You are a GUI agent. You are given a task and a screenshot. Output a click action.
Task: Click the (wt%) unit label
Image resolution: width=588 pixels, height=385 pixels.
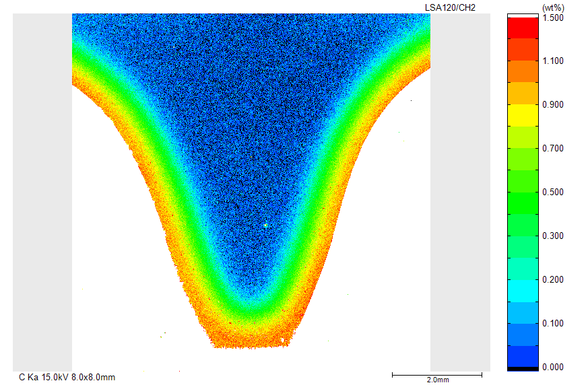tap(553, 7)
